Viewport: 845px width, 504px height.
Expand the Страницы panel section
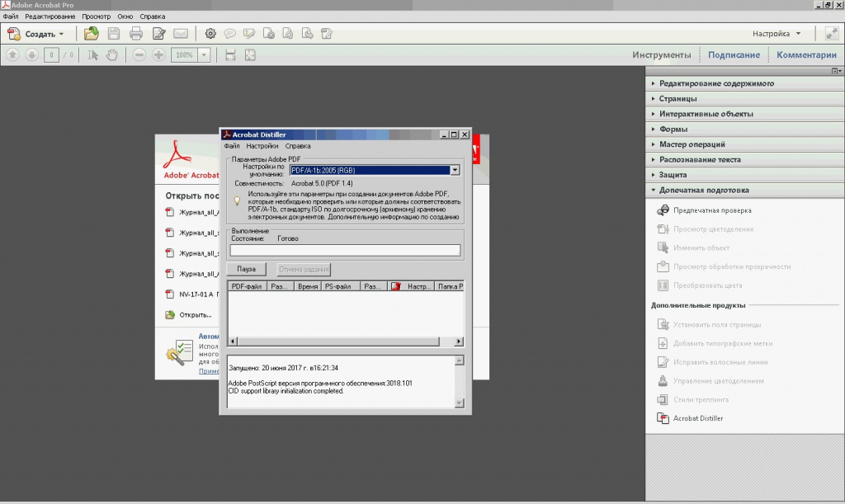745,98
